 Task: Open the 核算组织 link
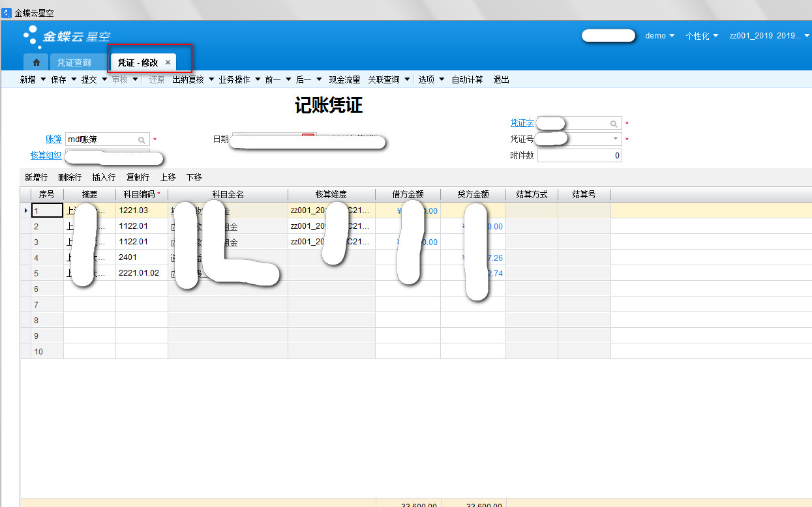pyautogui.click(x=46, y=155)
